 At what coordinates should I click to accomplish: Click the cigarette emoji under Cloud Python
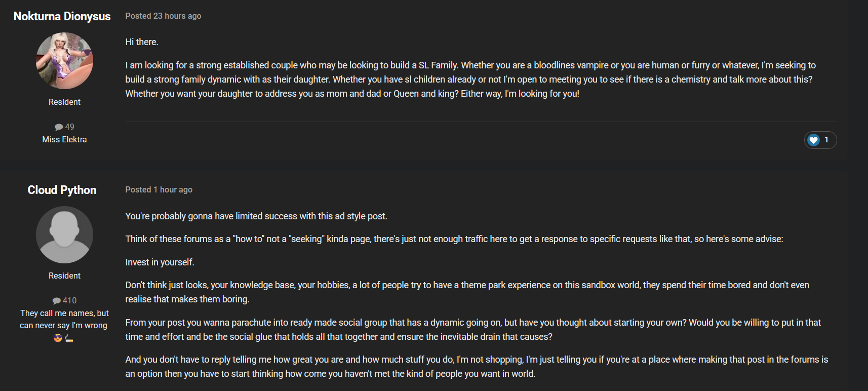[69, 338]
